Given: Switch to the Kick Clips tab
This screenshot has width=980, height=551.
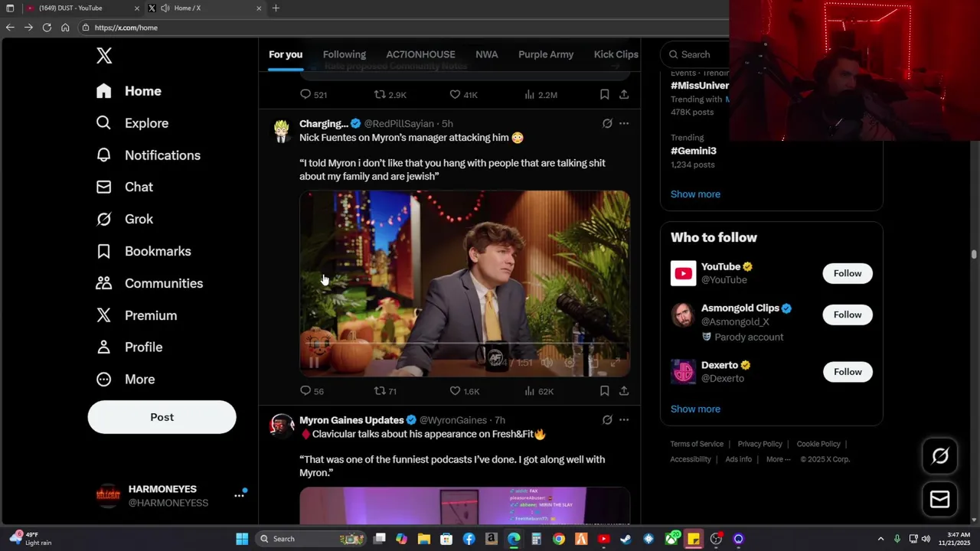Looking at the screenshot, I should (x=616, y=54).
